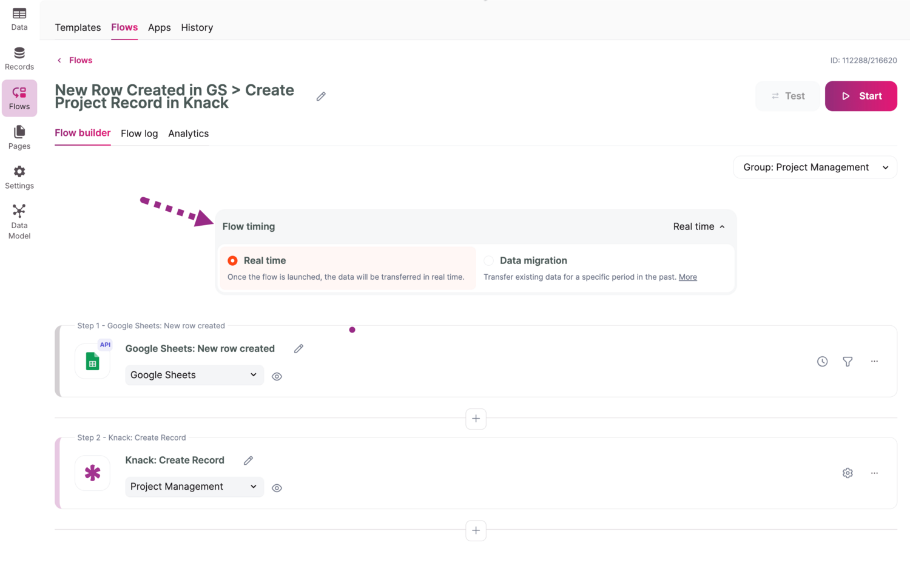Open filter funnel icon on Step 1
Screen dimensions: 910x588
pos(848,362)
